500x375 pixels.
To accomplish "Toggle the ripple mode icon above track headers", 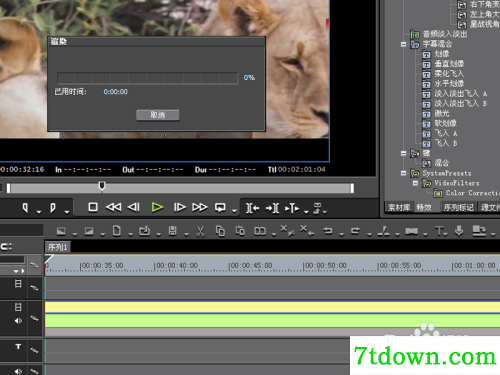I will (6, 247).
